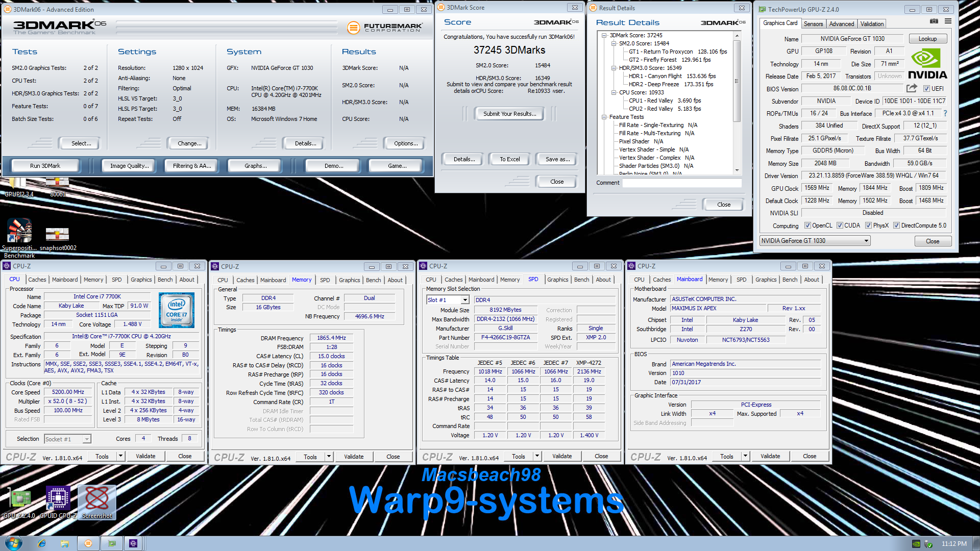The width and height of the screenshot is (980, 551).
Task: Click the Lookup button in GPU-Z
Action: 927,38
